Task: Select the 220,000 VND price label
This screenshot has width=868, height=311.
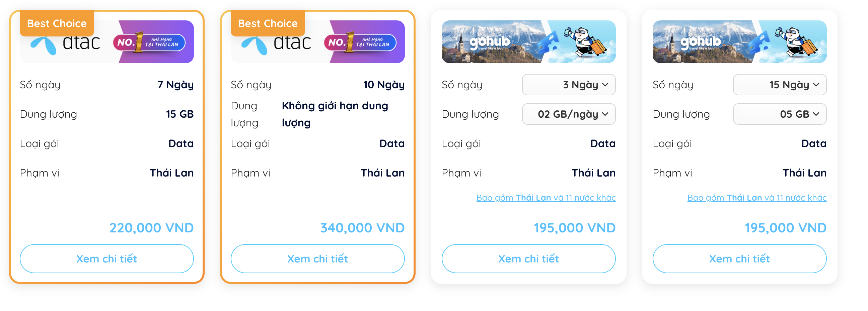Action: (x=151, y=227)
